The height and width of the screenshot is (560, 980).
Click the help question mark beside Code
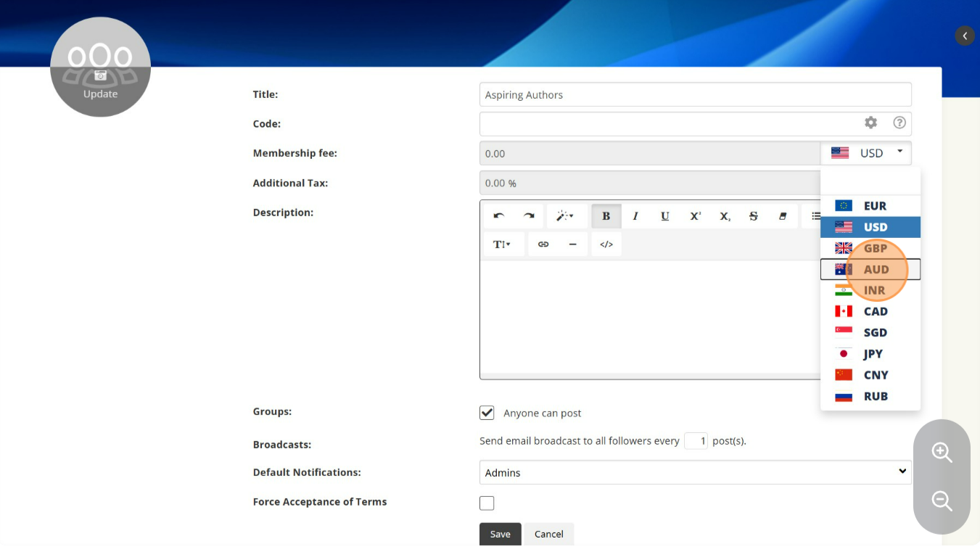(899, 123)
